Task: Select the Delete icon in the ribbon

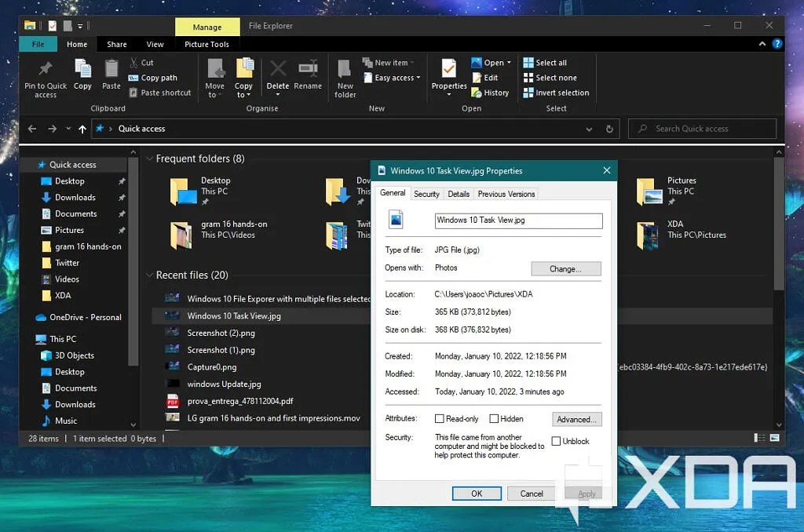Action: (277, 75)
